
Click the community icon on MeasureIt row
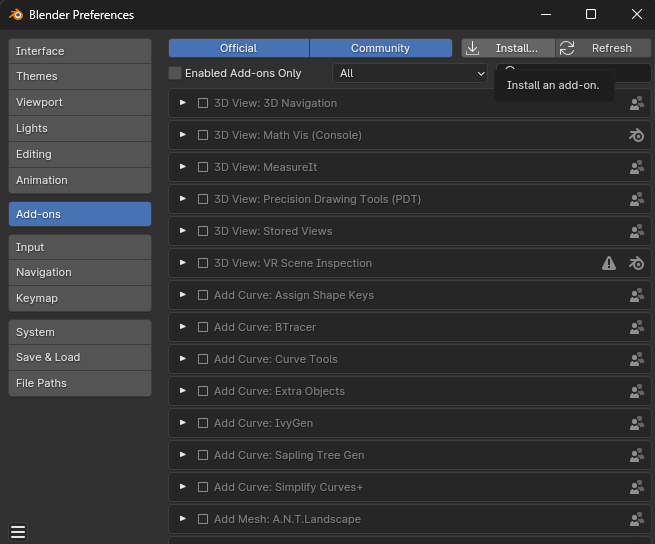click(637, 167)
